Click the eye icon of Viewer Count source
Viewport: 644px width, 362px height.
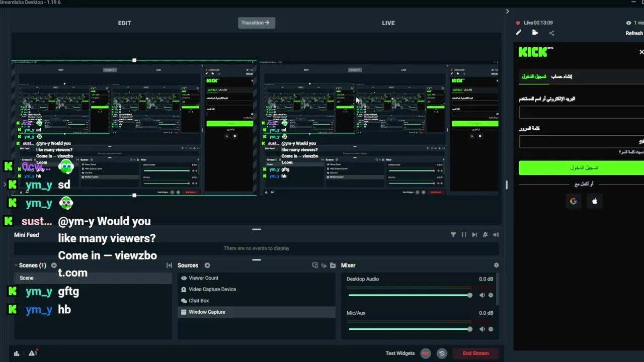(184, 278)
